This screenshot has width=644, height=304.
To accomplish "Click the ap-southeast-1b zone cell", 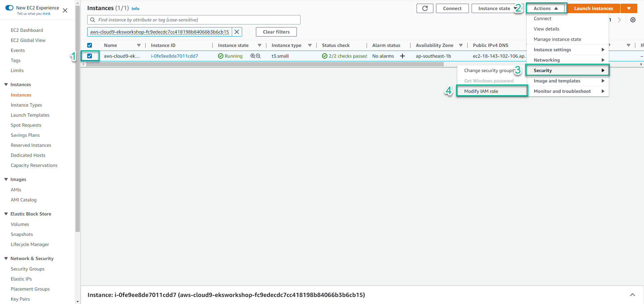I will coord(433,56).
